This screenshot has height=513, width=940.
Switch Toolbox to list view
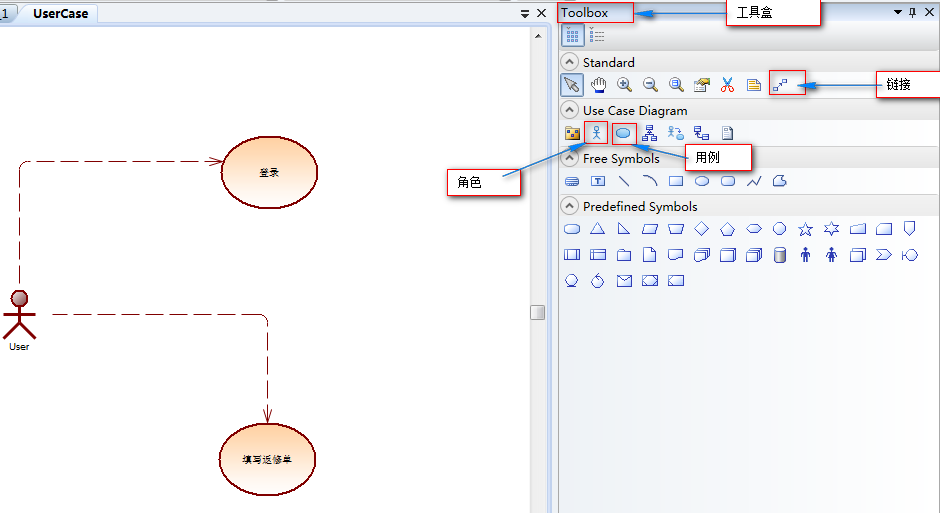(596, 35)
